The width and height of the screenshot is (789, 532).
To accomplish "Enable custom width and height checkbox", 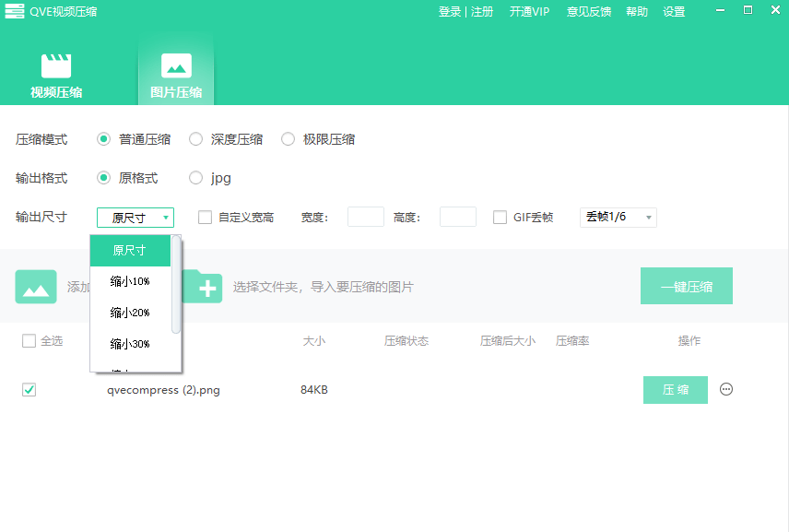I will tap(206, 218).
